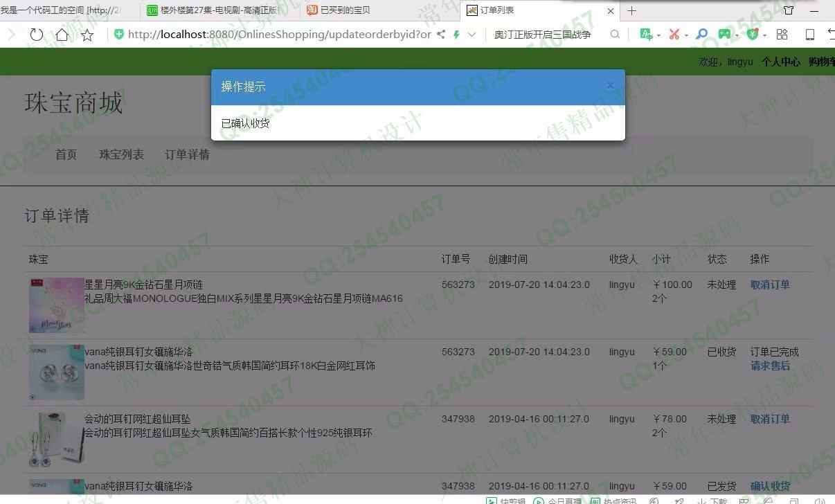Open dropdown arrow beside translate icon
The image size is (835, 504).
[x=658, y=35]
